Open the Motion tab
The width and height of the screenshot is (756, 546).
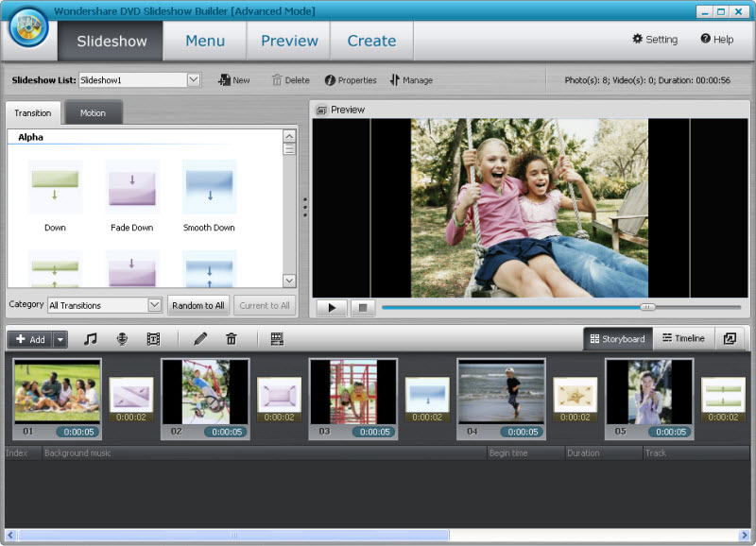pyautogui.click(x=93, y=113)
